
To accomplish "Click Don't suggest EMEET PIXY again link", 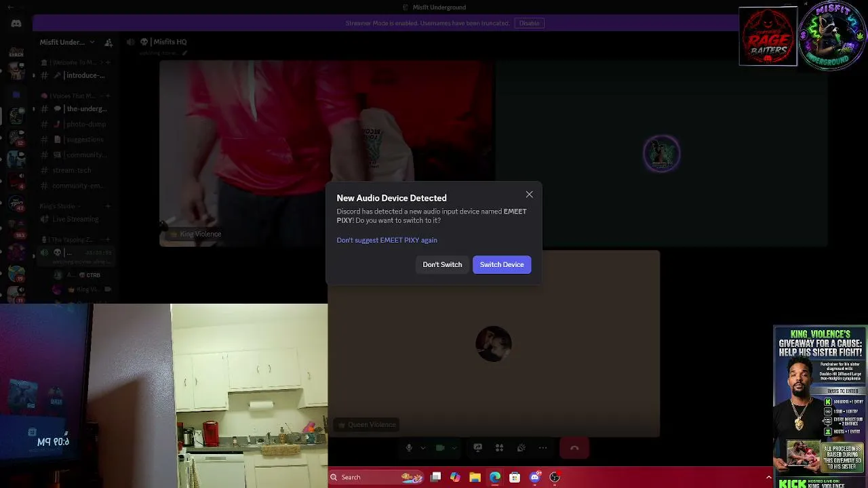I will (x=387, y=240).
